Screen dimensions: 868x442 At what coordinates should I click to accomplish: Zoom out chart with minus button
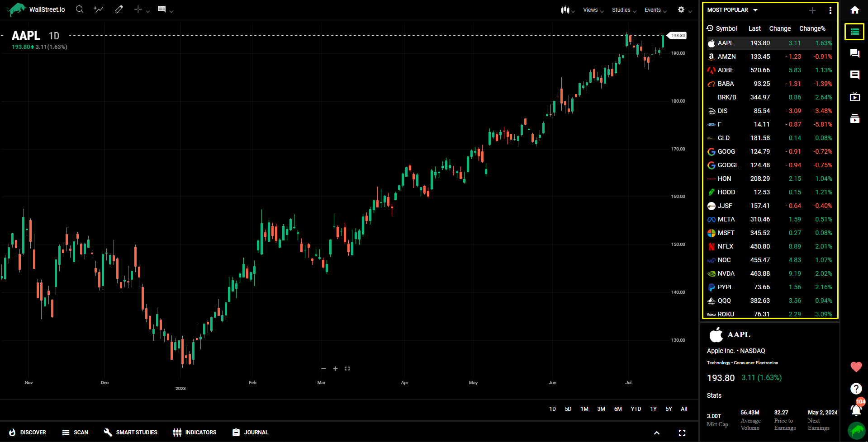pos(323,369)
